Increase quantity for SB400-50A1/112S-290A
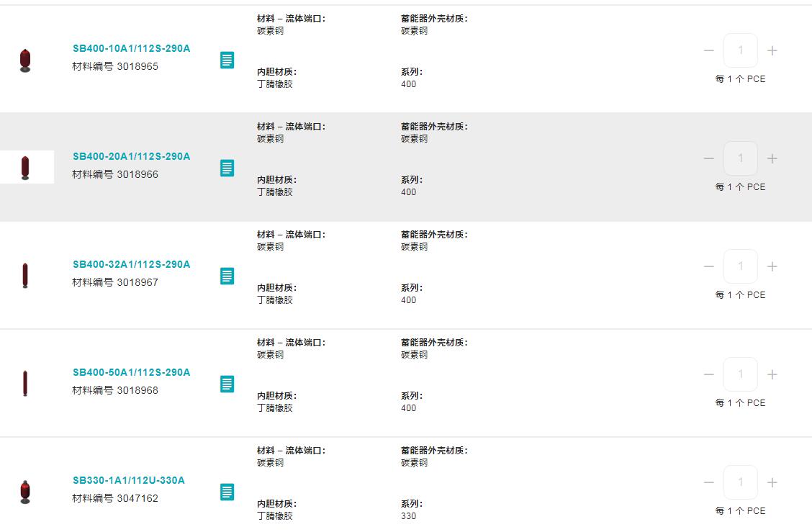This screenshot has height=532, width=812. pyautogui.click(x=772, y=374)
